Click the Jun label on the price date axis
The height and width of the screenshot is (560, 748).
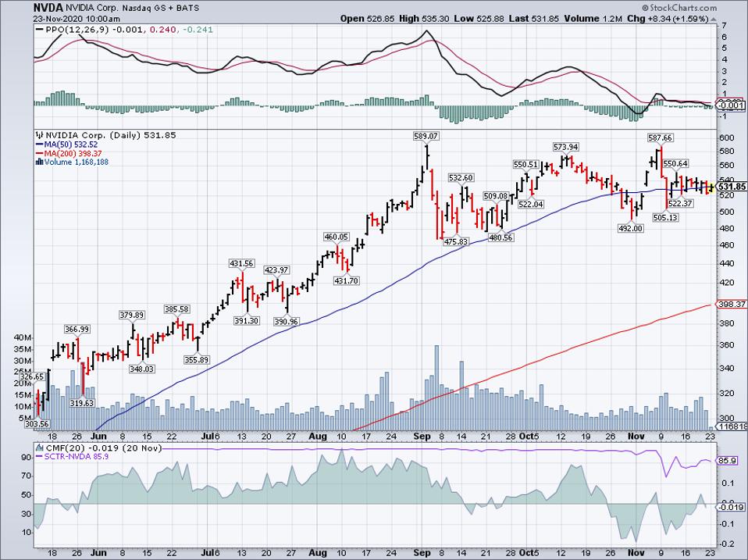(x=98, y=436)
